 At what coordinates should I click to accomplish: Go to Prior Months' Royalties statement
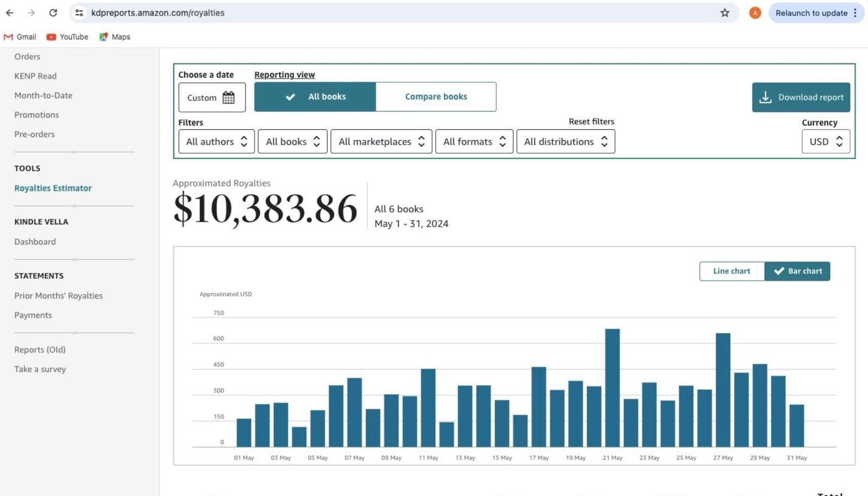(58, 296)
